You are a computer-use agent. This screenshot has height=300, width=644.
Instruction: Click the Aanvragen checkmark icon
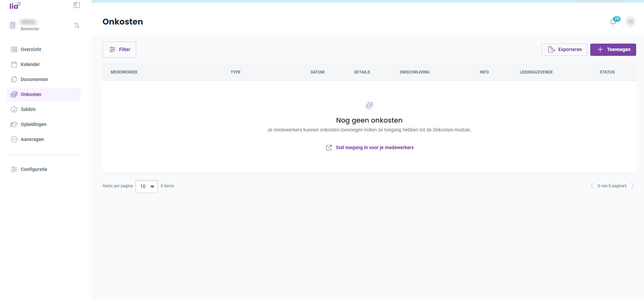pos(14,139)
